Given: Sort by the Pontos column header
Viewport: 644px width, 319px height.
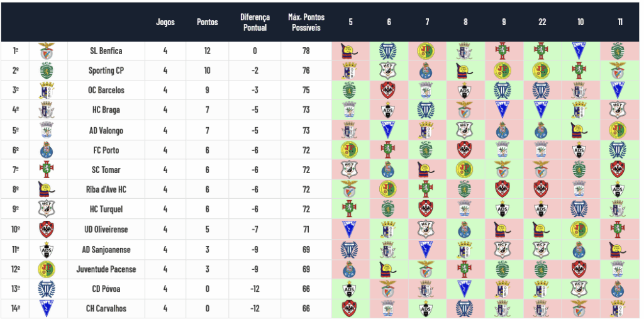Looking at the screenshot, I should pyautogui.click(x=208, y=22).
